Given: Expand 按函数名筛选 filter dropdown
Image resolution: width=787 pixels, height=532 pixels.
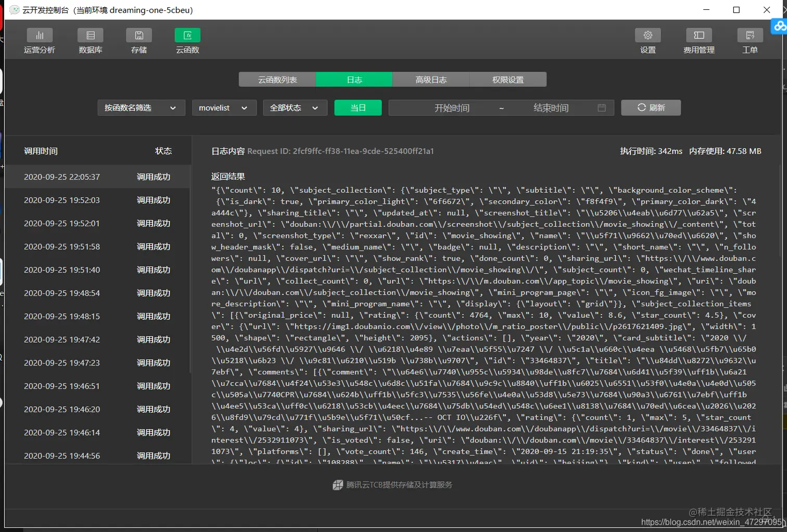Looking at the screenshot, I should tap(141, 108).
